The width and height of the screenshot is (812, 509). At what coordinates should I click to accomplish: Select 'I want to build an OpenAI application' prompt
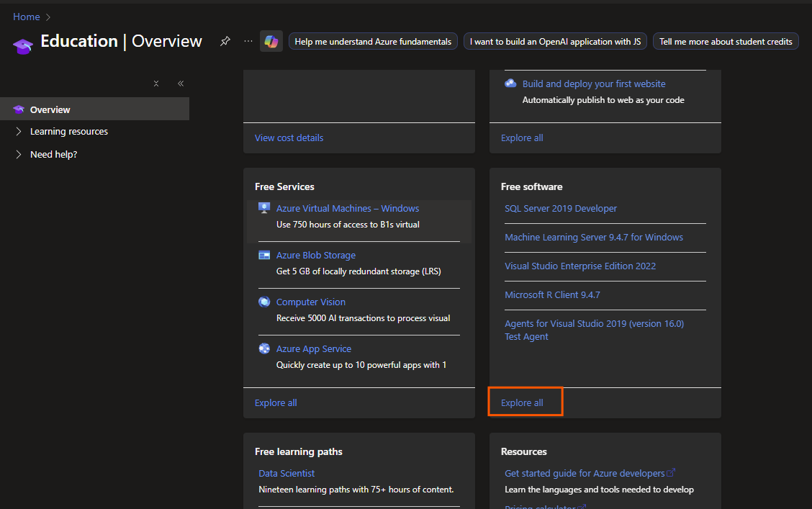point(555,42)
